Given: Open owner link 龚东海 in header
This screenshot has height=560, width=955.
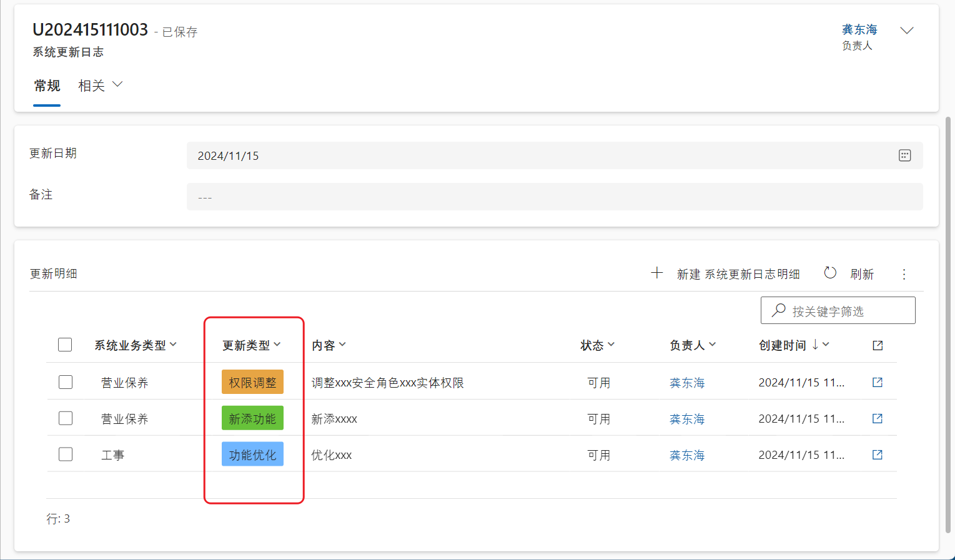Looking at the screenshot, I should point(859,29).
